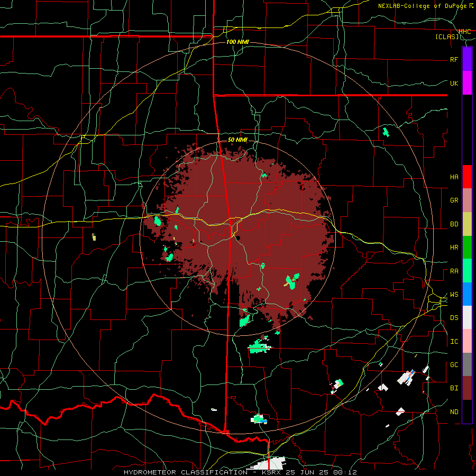Select the light pink IC ice crystals swatch
476x476 pixels.
click(x=467, y=341)
